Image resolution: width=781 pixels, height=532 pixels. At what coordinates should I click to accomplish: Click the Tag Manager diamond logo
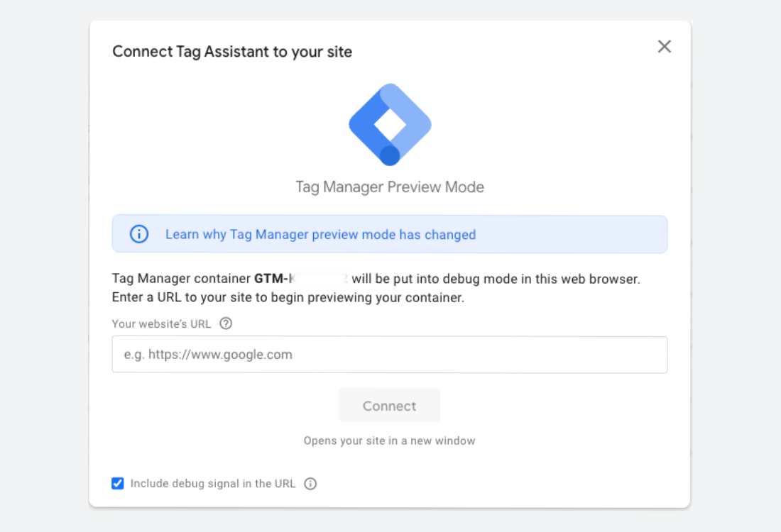tap(390, 124)
